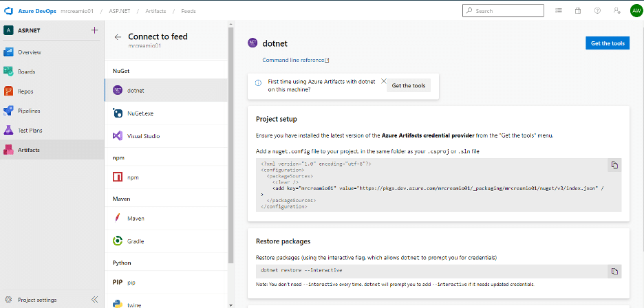Select NuGet.exe in the feed tool list

166,113
